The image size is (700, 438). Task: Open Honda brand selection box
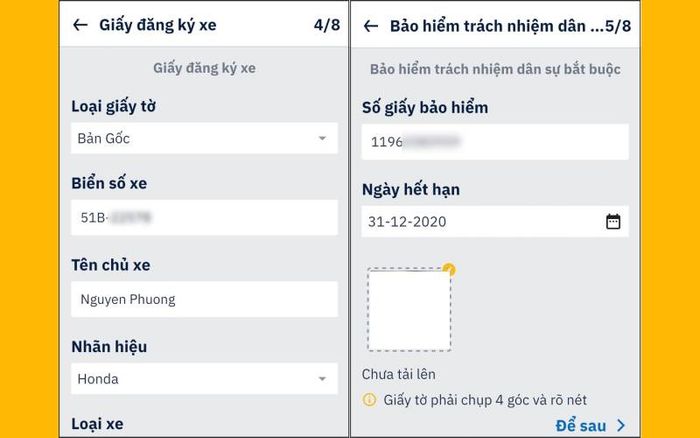(204, 379)
